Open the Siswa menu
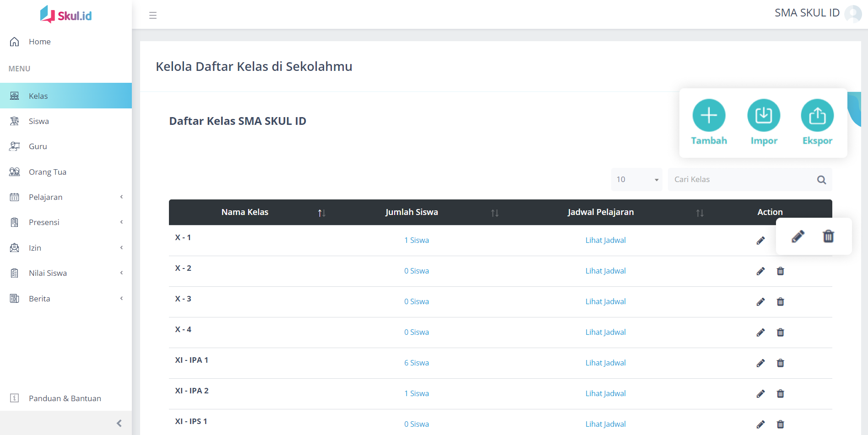868x435 pixels. [x=39, y=121]
